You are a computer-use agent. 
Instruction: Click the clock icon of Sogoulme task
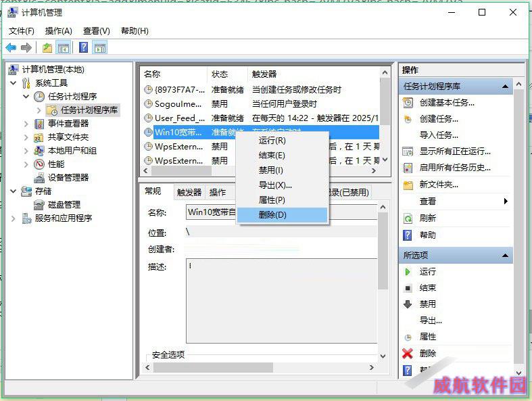pyautogui.click(x=148, y=103)
